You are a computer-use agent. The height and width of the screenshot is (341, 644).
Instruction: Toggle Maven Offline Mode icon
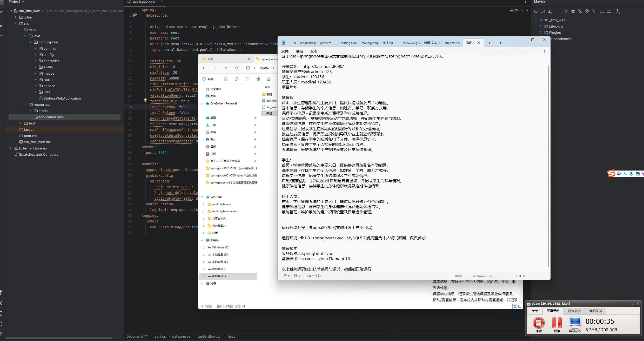coord(580,11)
